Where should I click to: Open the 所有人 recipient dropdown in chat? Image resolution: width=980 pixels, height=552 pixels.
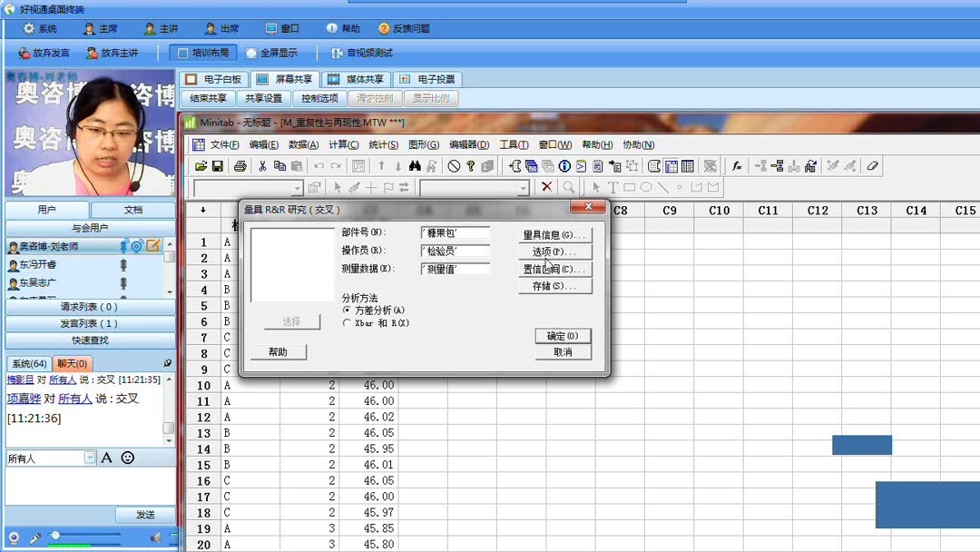pos(90,458)
